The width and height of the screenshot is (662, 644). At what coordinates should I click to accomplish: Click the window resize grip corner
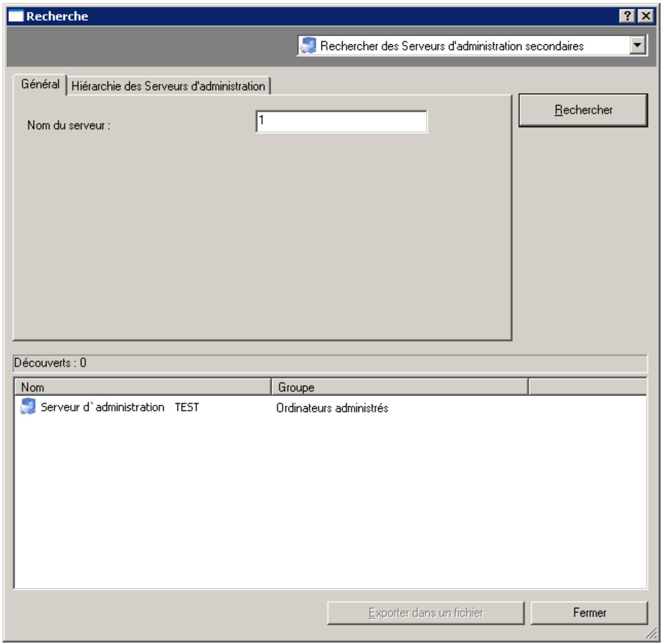tap(652, 634)
